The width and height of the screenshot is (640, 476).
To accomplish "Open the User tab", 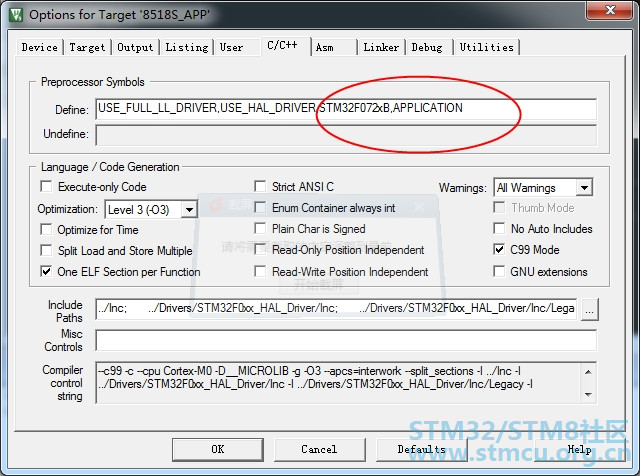I will [231, 47].
